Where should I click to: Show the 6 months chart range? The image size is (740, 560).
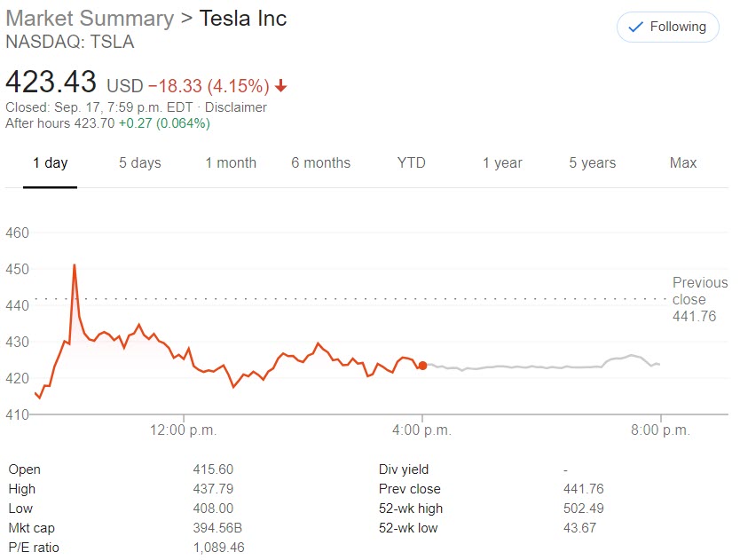320,162
